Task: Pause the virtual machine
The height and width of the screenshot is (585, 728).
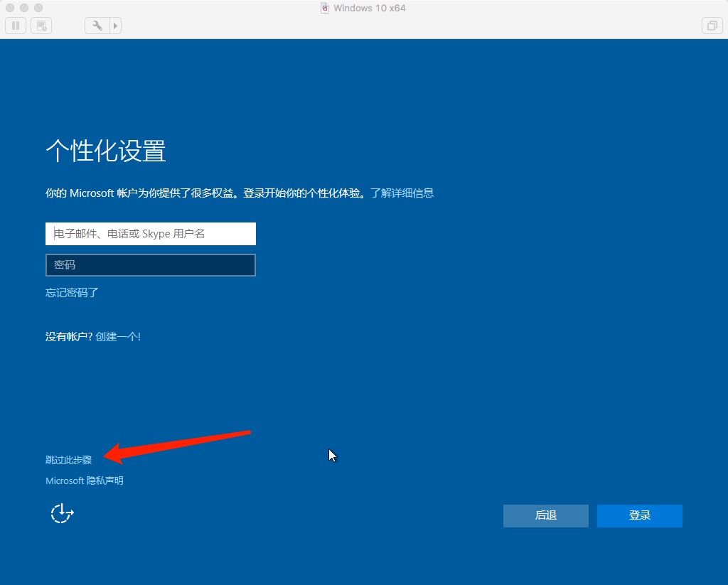Action: coord(16,26)
